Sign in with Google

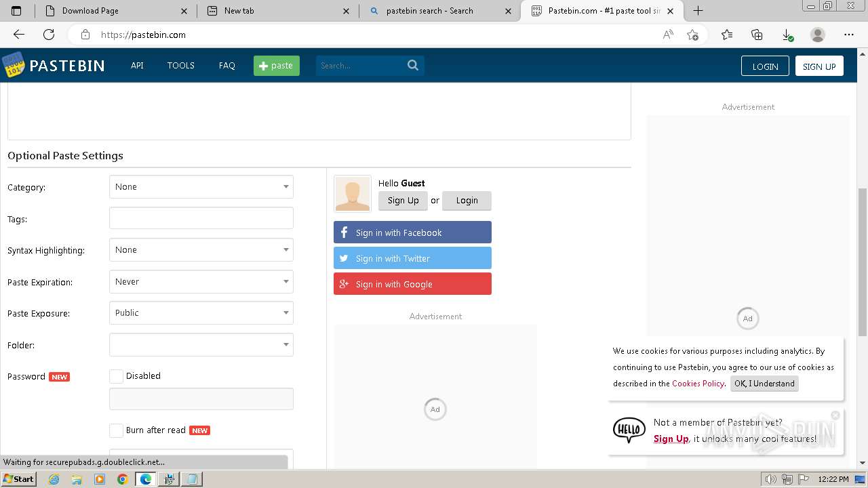[412, 284]
